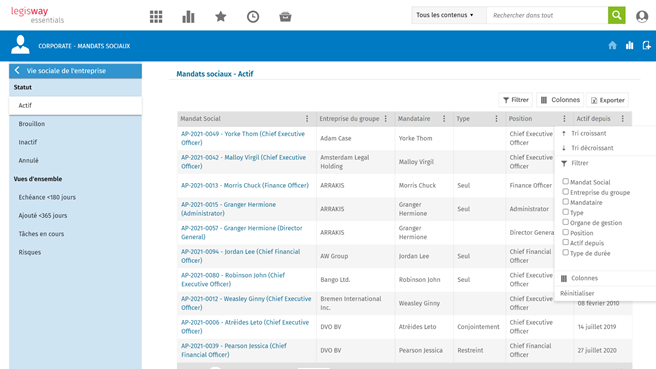Toggle the Type de durée column checkbox
This screenshot has height=369, width=656.
point(565,252)
